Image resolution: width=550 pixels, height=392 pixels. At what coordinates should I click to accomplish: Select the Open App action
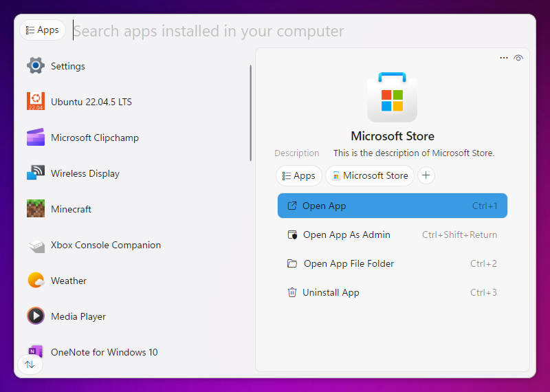pyautogui.click(x=392, y=206)
